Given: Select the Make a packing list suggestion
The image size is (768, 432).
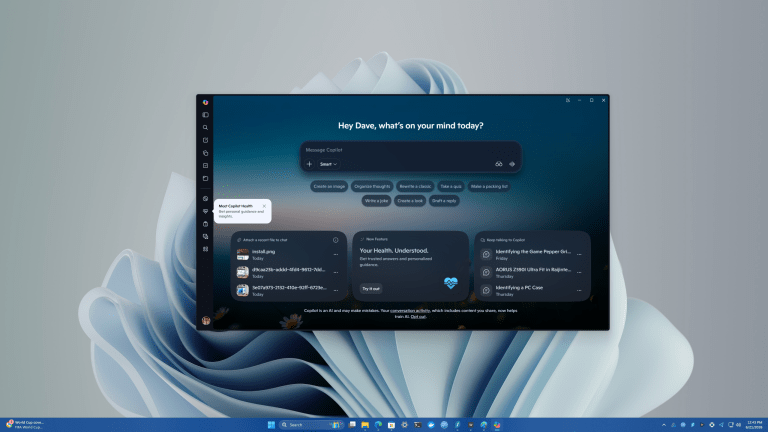Looking at the screenshot, I should (489, 186).
